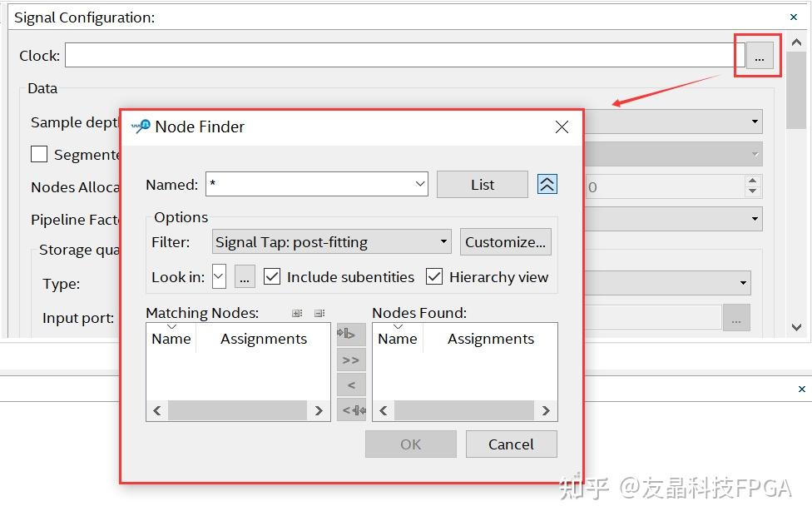This screenshot has height=521, width=812.
Task: Open the Look in dropdown
Action: point(219,276)
